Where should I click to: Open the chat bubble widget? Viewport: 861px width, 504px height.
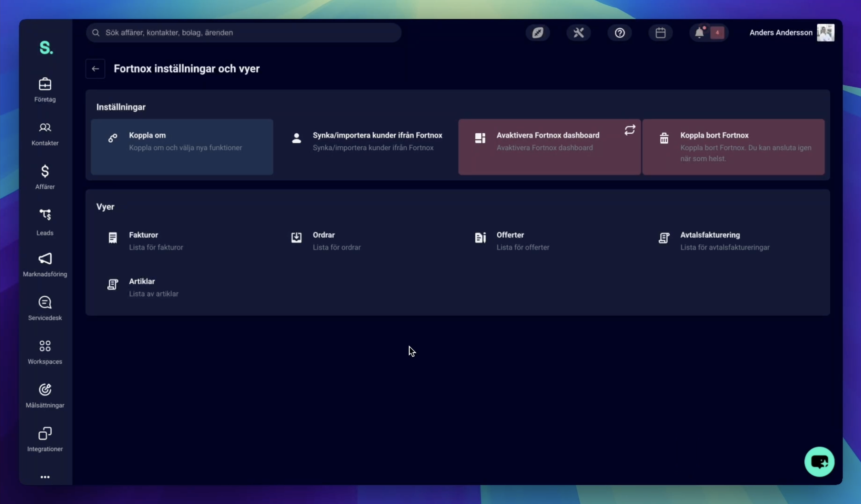point(819,462)
